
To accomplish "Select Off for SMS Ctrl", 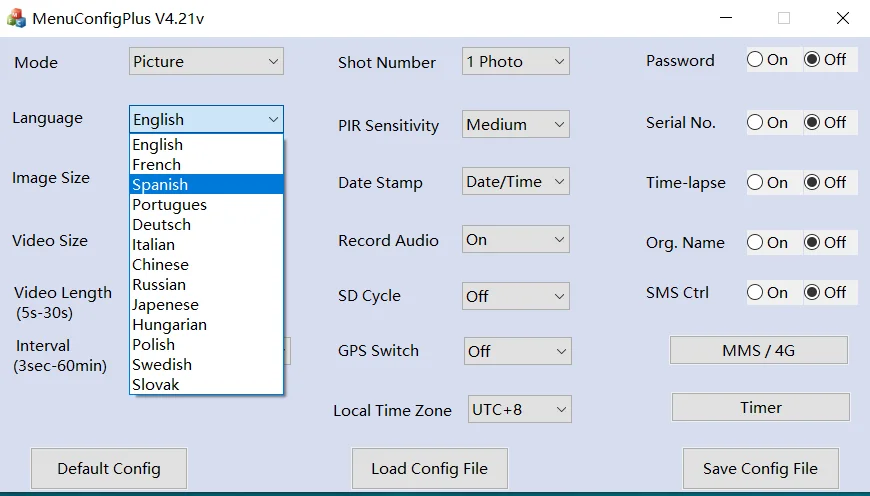I will 814,293.
